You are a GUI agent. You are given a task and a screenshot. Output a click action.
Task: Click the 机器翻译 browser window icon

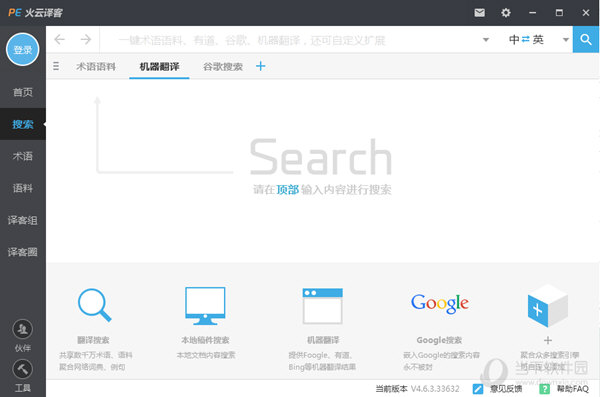click(323, 306)
